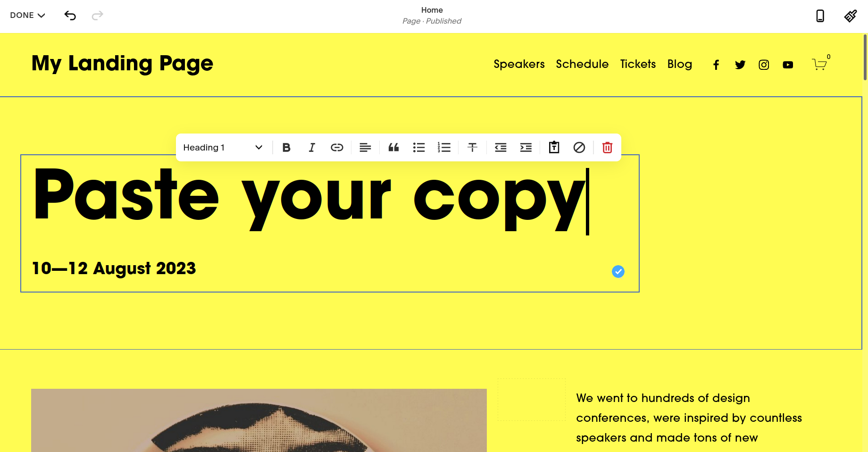Delete the text block with trash icon
868x452 pixels.
(608, 148)
